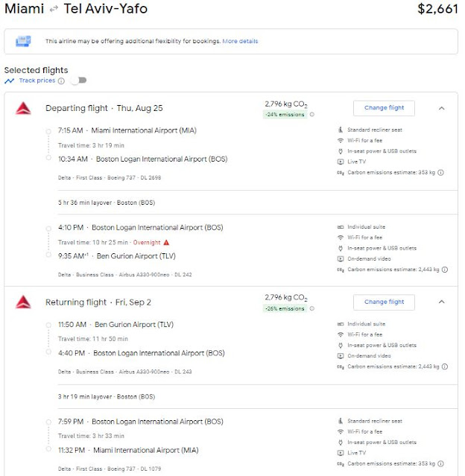This screenshot has height=476, width=465.
Task: Click the 'DL 243' Business Class flight line
Action: [x=125, y=372]
